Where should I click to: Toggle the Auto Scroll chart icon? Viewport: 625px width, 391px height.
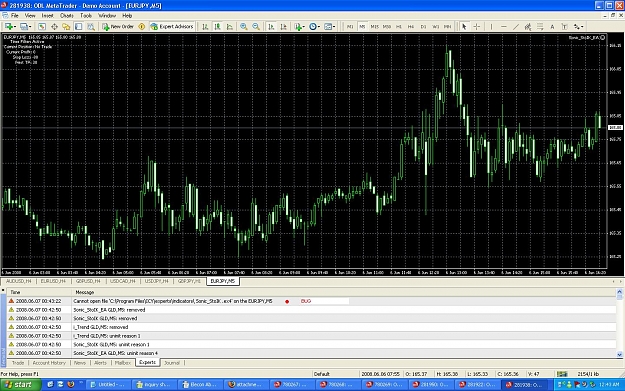[x=271, y=26]
